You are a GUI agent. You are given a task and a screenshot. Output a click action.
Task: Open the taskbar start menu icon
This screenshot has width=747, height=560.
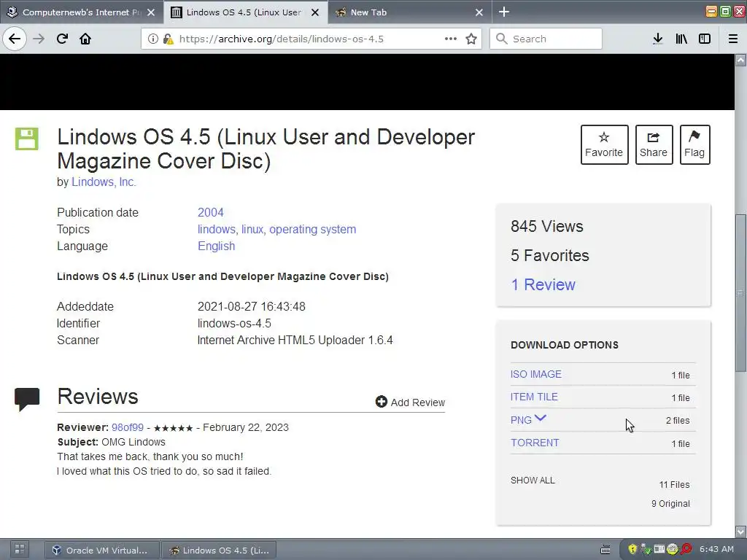[x=20, y=549]
